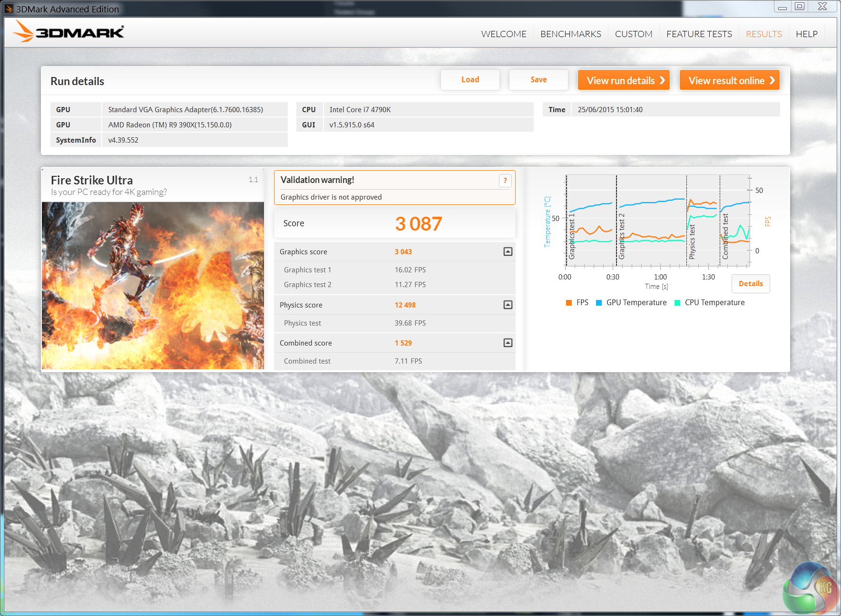
Task: Go to FEATURE TESTS tab
Action: (x=699, y=34)
